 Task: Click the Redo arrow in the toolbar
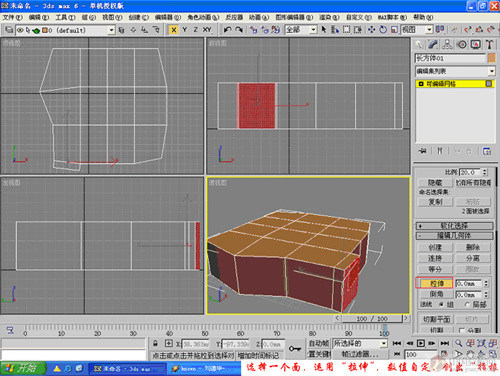[x=239, y=30]
